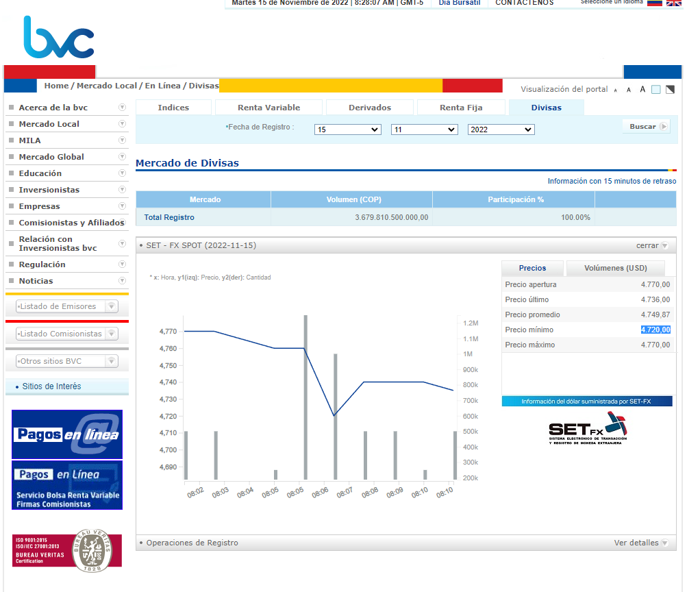Click the Volumen (COP) column header

click(353, 199)
